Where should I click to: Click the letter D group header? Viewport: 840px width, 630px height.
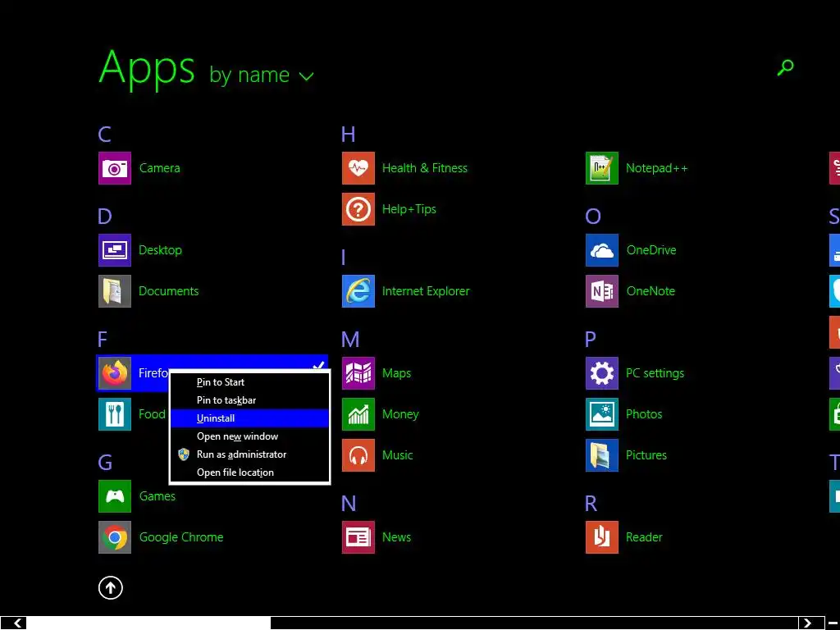pyautogui.click(x=105, y=217)
